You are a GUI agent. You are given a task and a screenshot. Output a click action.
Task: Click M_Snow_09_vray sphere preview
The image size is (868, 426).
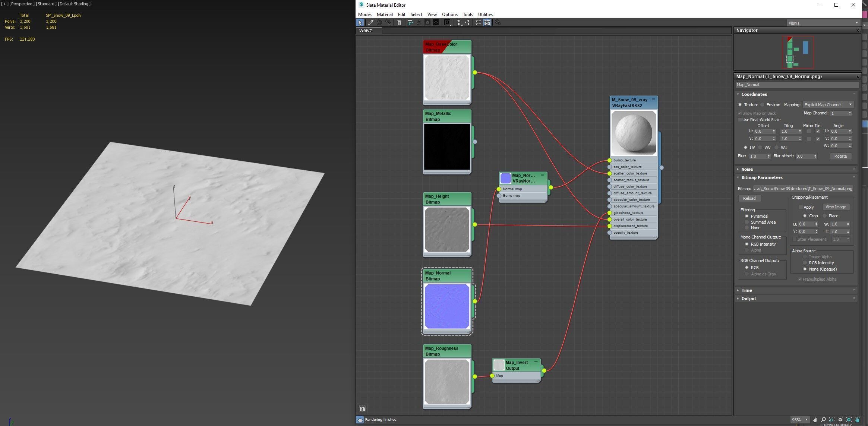[634, 133]
